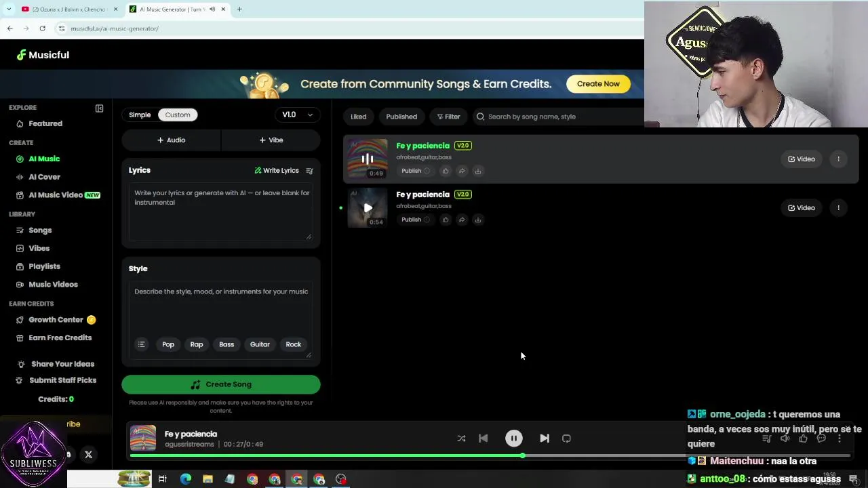Add the Guitar style tag
Image resolution: width=868 pixels, height=488 pixels.
point(260,344)
